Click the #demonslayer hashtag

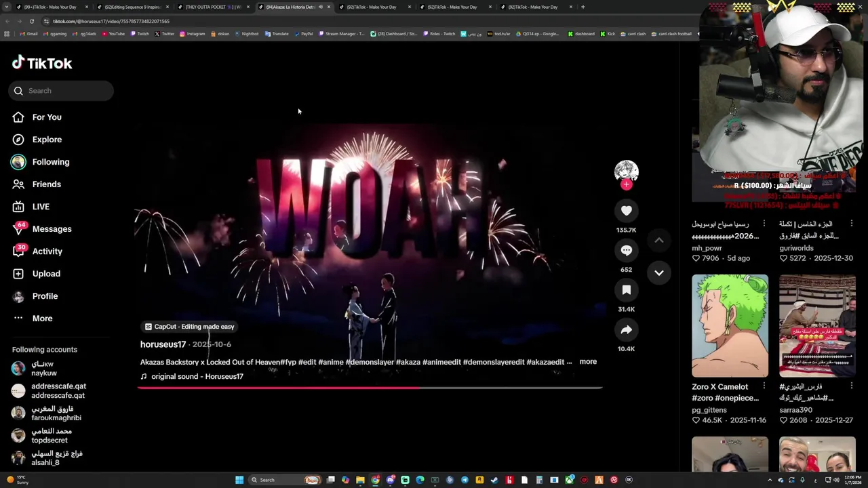(370, 363)
